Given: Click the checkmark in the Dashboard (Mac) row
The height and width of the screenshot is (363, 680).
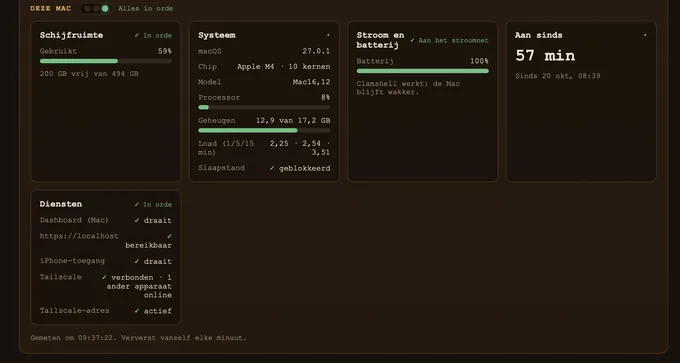Looking at the screenshot, I should [137, 220].
